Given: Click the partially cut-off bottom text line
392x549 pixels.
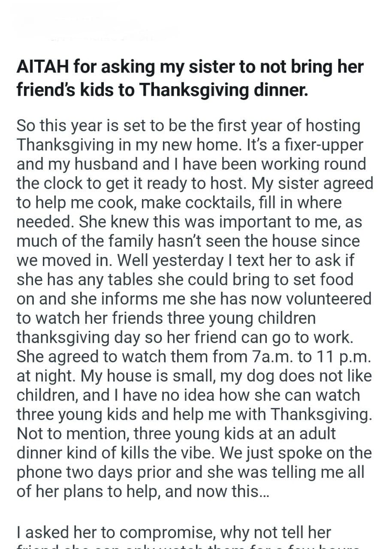Looking at the screenshot, I should point(188,546).
